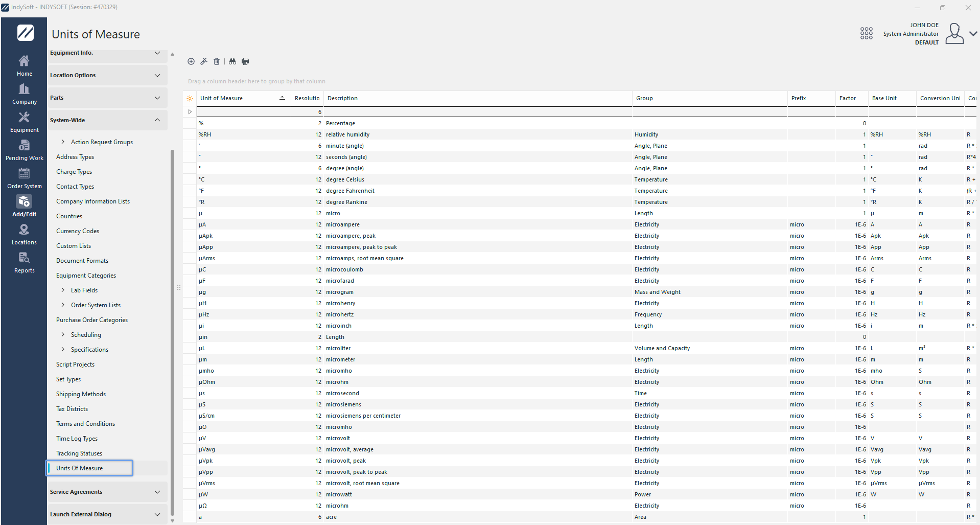The width and height of the screenshot is (980, 525).
Task: Open Pending Work
Action: coord(24,150)
